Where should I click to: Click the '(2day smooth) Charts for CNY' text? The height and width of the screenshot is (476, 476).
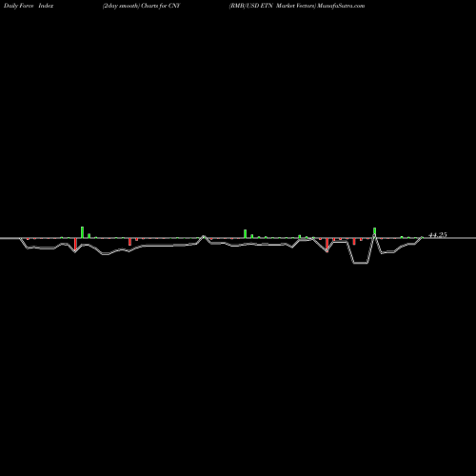(141, 6)
